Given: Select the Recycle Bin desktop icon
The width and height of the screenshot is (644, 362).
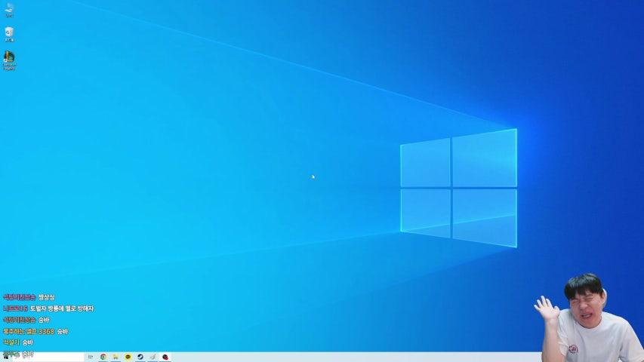Looking at the screenshot, I should [x=9, y=35].
